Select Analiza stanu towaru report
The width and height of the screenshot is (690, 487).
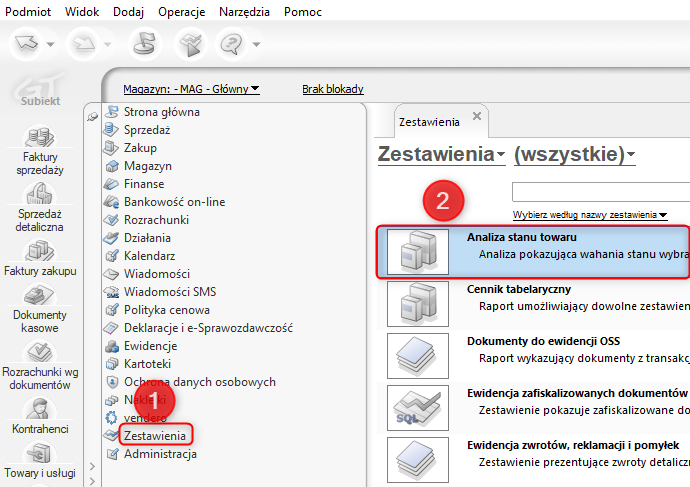pos(533,252)
